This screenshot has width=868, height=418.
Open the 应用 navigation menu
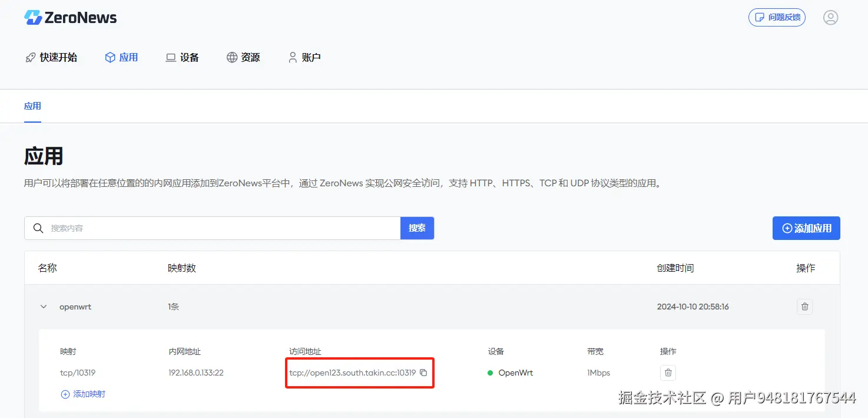(x=121, y=58)
